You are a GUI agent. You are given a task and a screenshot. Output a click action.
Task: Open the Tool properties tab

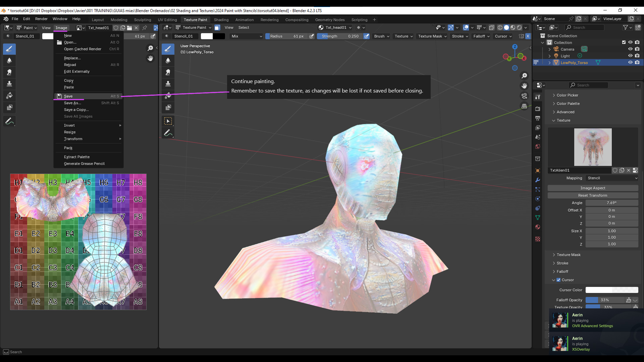click(538, 97)
